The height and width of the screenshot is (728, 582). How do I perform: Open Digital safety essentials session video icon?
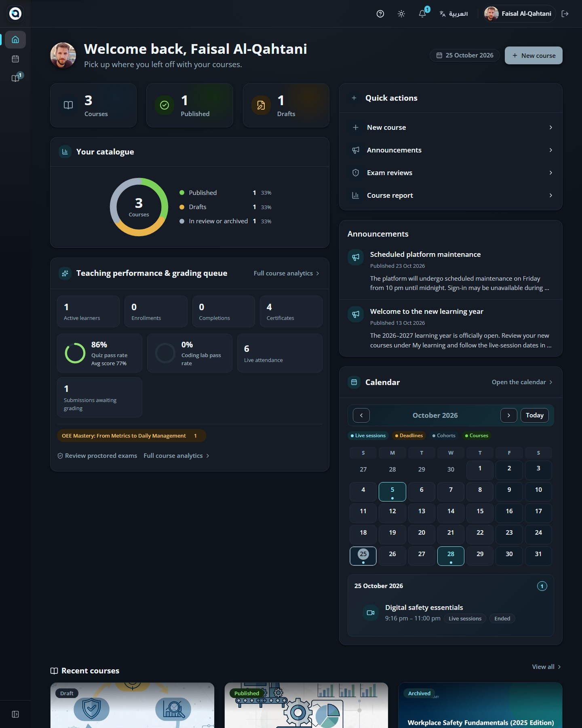[x=371, y=613]
